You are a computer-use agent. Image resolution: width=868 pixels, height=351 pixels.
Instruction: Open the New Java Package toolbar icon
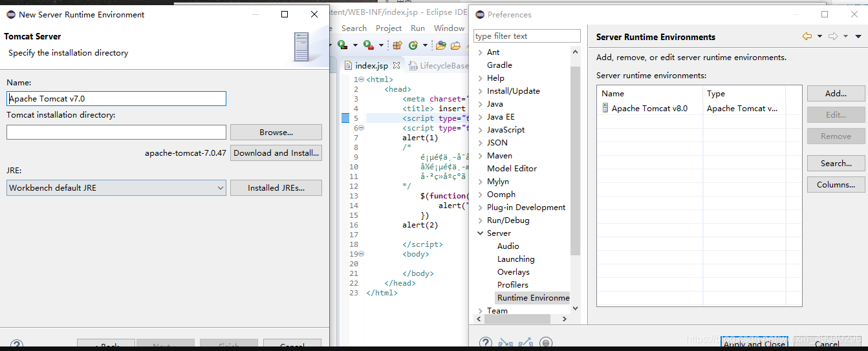(x=397, y=45)
